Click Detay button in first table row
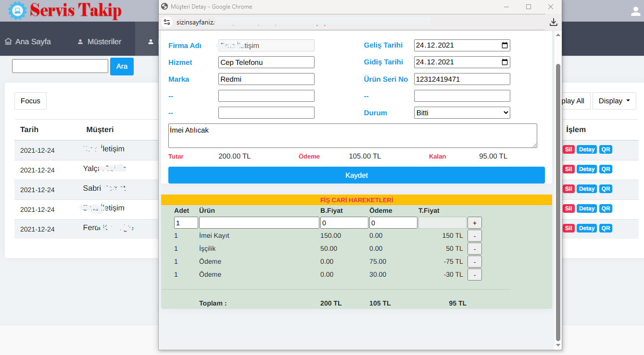 (586, 149)
